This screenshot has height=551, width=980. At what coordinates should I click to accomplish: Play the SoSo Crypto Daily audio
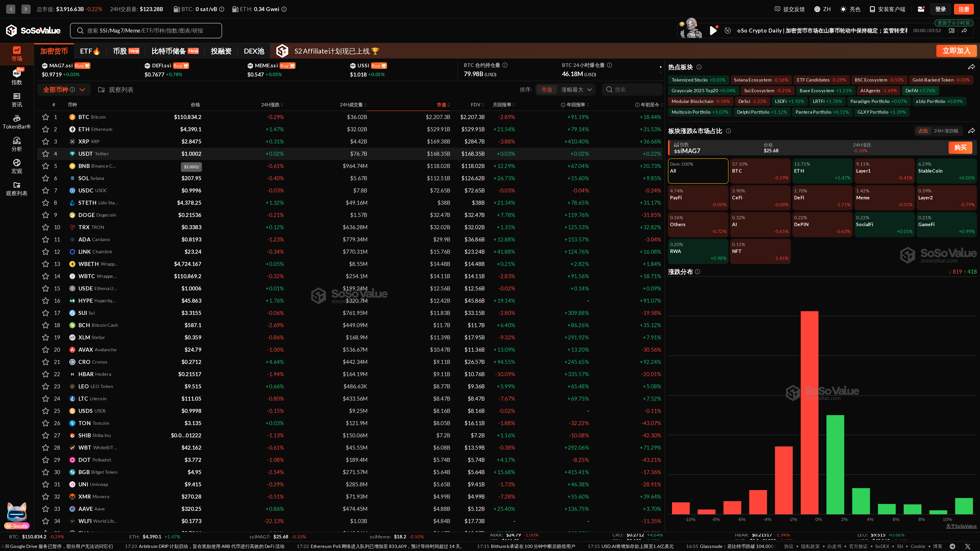pyautogui.click(x=713, y=30)
